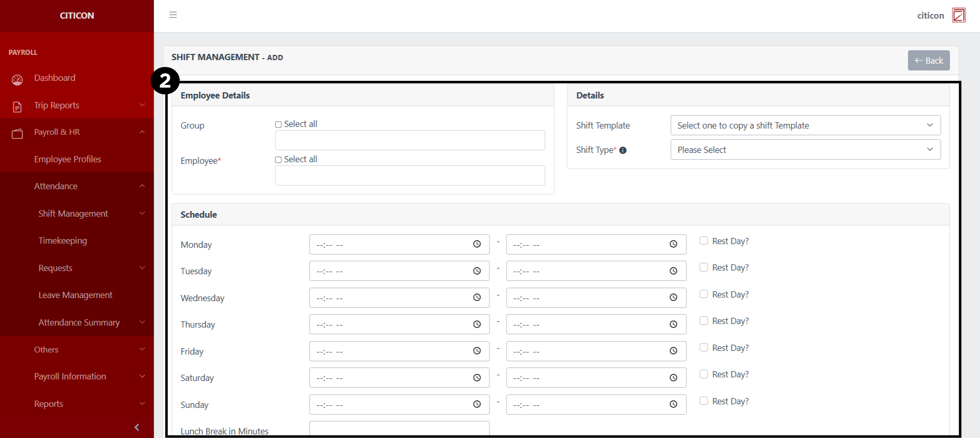
Task: Click the Payroll & HR folder icon
Action: coord(18,134)
